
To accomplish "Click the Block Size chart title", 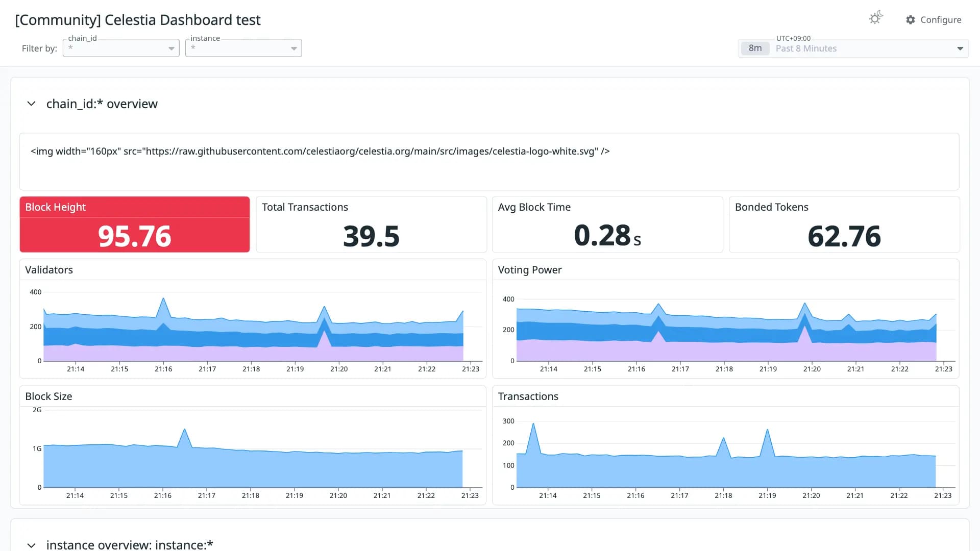I will [x=48, y=396].
